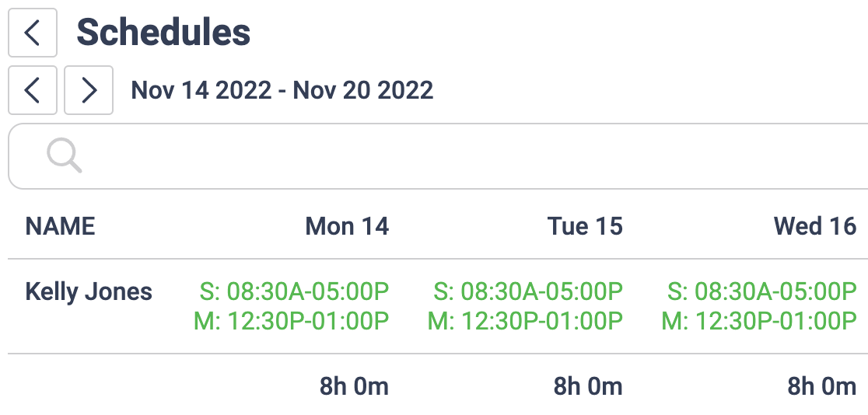Screen dimensions: 868x415
Task: Click Wednesday's 12:30P-01:00P meal entry
Action: (760, 320)
